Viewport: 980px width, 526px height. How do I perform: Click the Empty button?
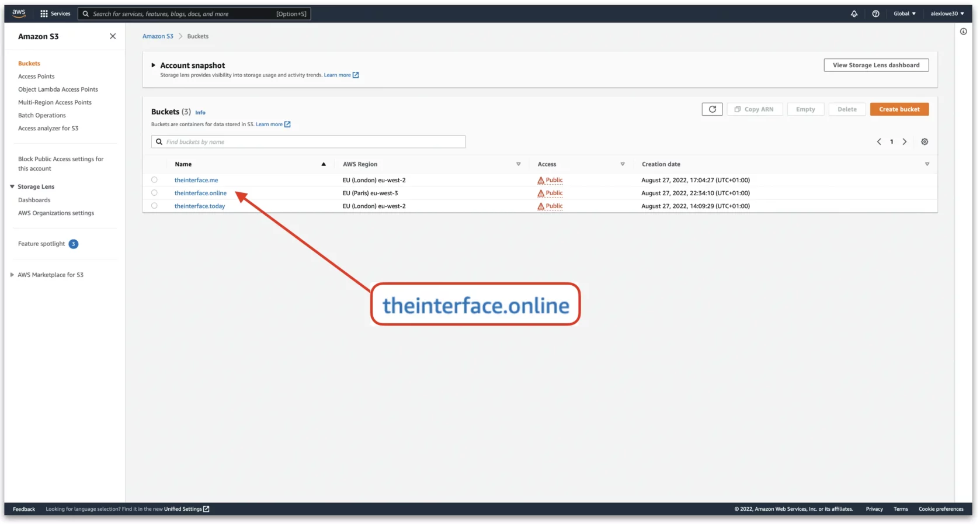coord(805,109)
